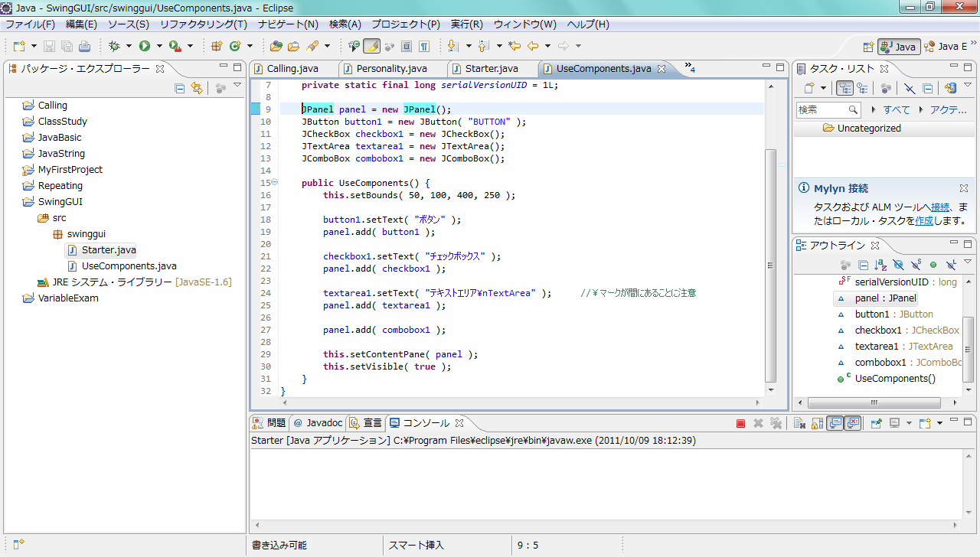Sort Outline members alphabetically

(880, 265)
